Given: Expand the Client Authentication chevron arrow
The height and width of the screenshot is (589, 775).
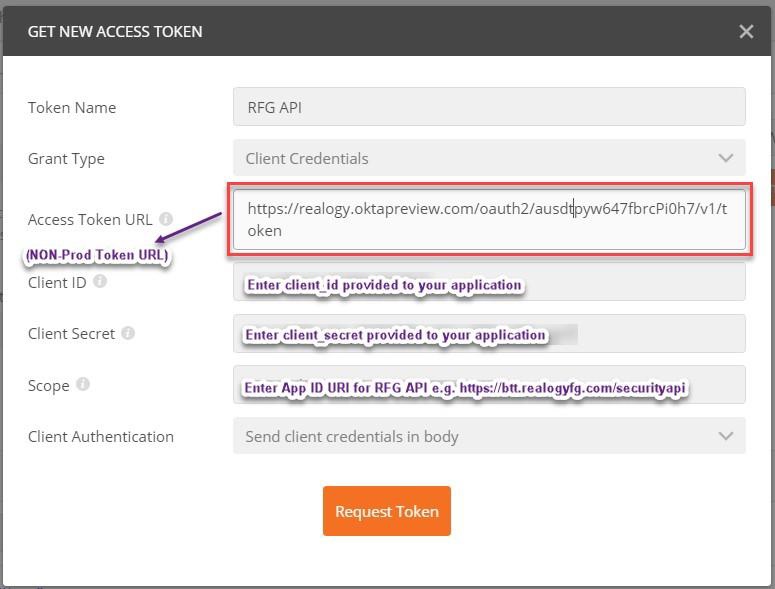Looking at the screenshot, I should pos(725,436).
